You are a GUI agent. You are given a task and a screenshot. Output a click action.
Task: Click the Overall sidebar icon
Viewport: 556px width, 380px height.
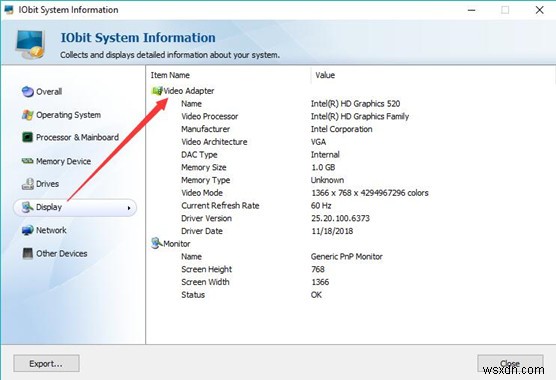tap(27, 91)
